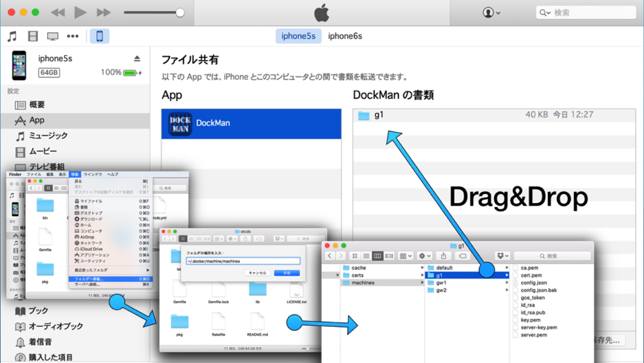Select the certs folder in column view
The image size is (644, 363).
(383, 275)
